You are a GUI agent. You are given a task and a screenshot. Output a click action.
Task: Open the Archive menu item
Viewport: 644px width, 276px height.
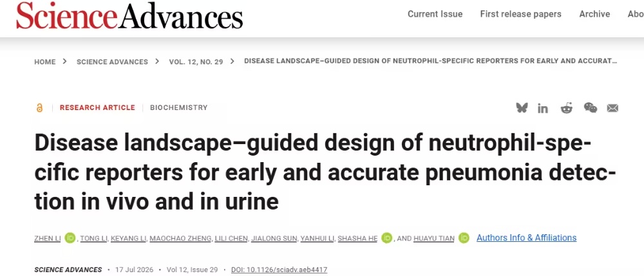point(594,14)
